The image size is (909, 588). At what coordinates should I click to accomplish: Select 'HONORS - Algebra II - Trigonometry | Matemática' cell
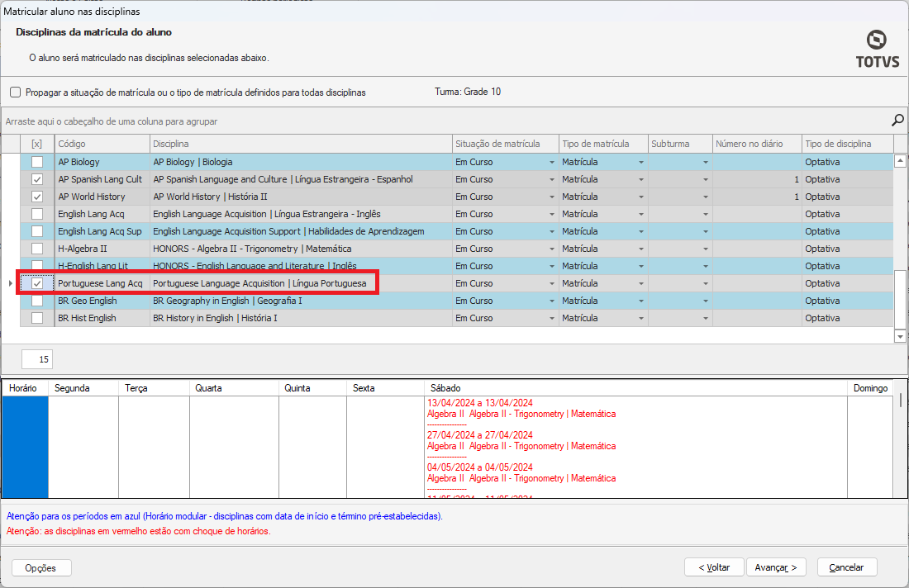click(x=301, y=249)
